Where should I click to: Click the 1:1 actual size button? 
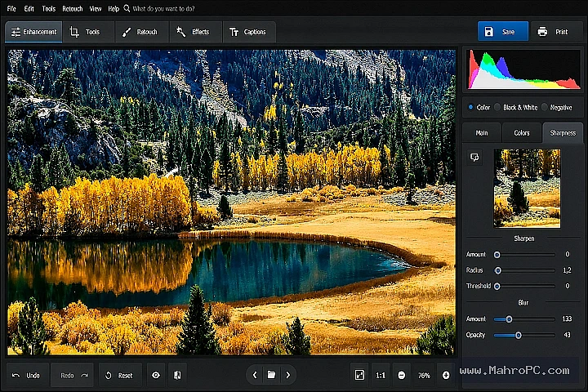pyautogui.click(x=381, y=375)
